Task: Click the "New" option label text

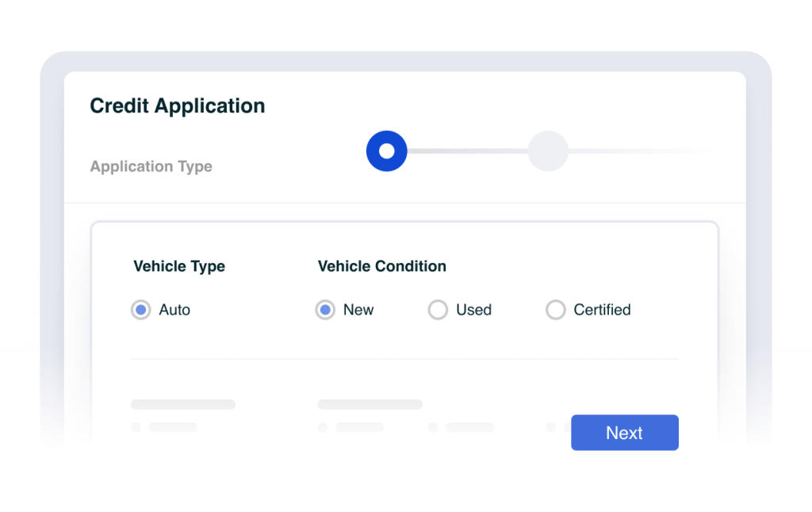Action: click(358, 310)
